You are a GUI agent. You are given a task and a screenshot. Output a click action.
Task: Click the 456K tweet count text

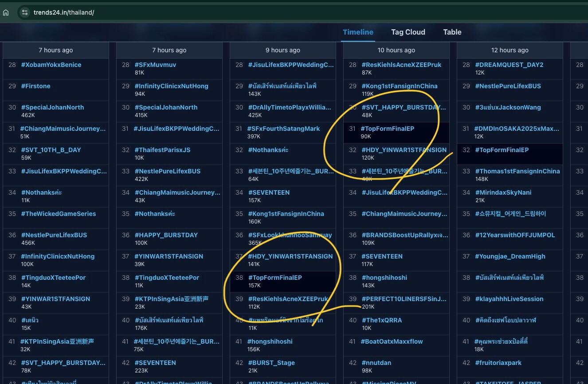click(27, 243)
